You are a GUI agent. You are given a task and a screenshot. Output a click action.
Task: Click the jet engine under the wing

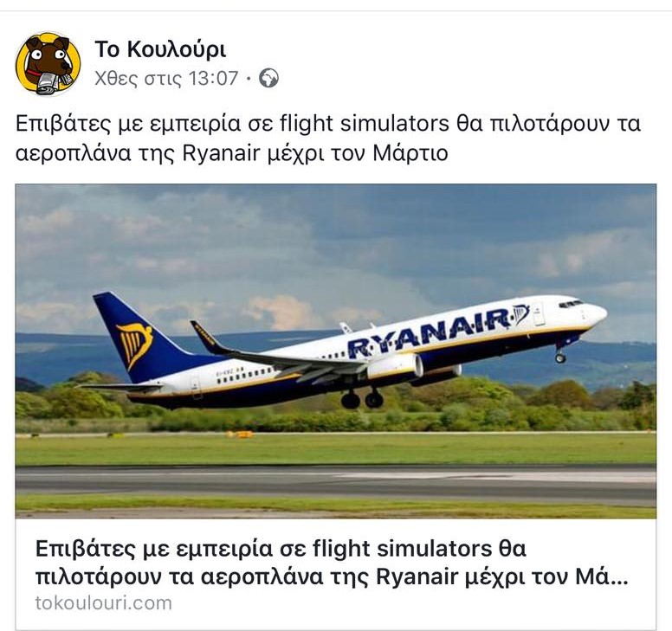395,366
